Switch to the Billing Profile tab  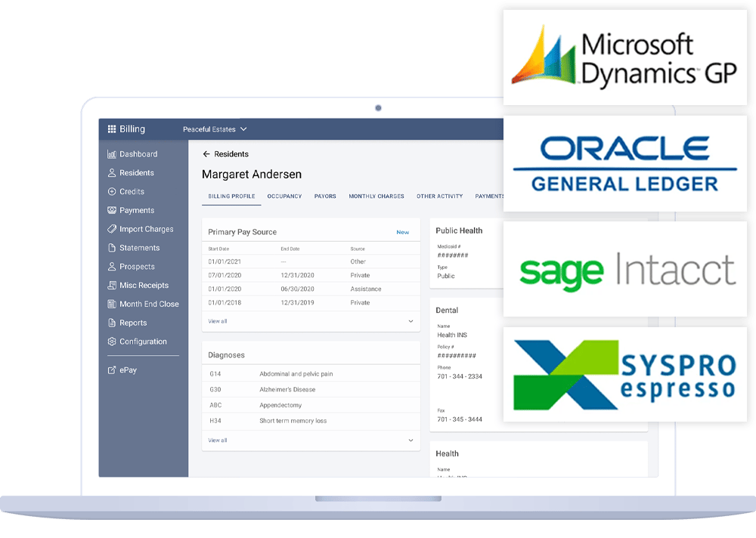[x=231, y=196]
